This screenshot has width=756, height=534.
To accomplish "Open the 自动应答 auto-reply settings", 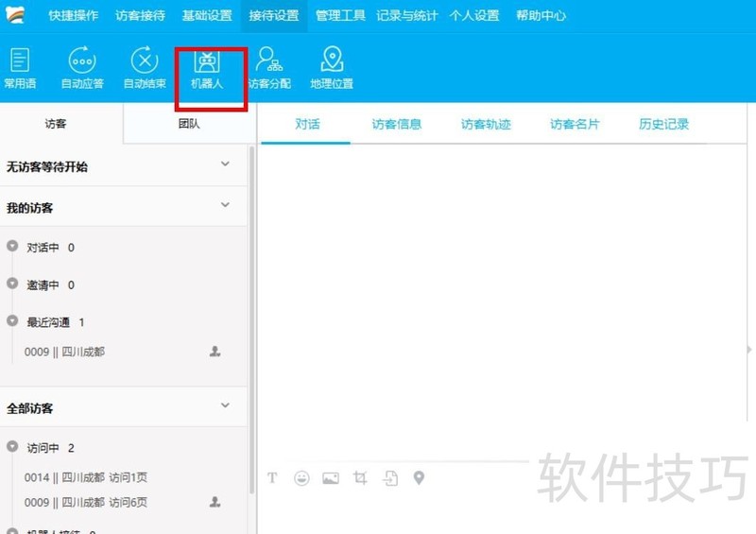I will point(82,68).
